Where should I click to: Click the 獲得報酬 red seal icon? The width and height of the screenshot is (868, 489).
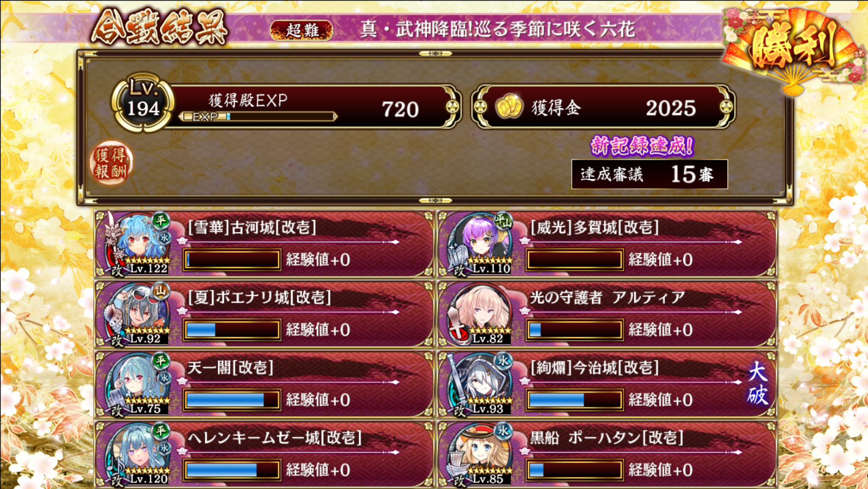tap(111, 163)
